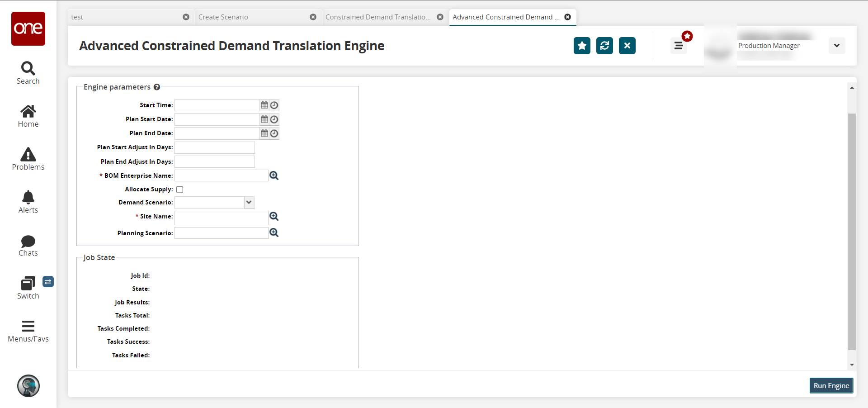Click the Job Id label

tap(140, 275)
